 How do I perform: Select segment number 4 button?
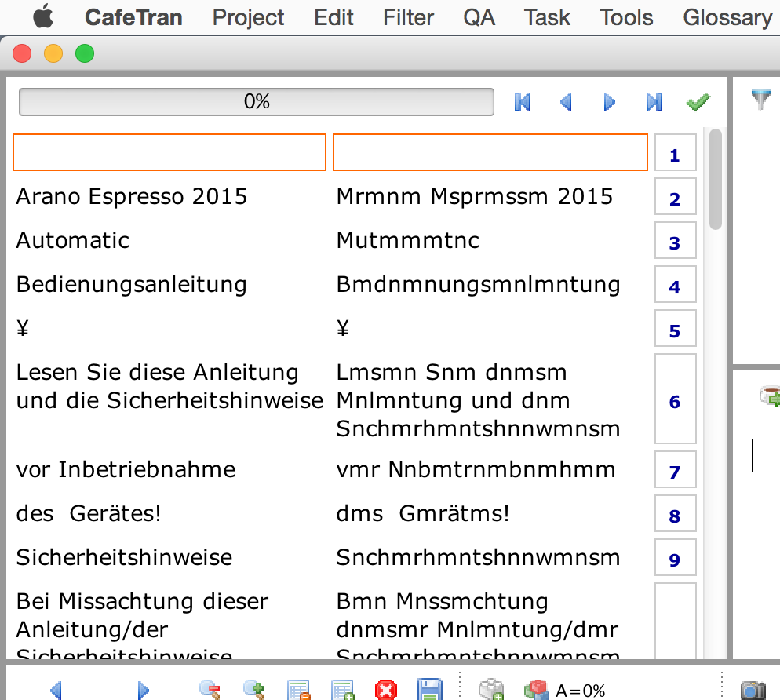click(x=675, y=286)
